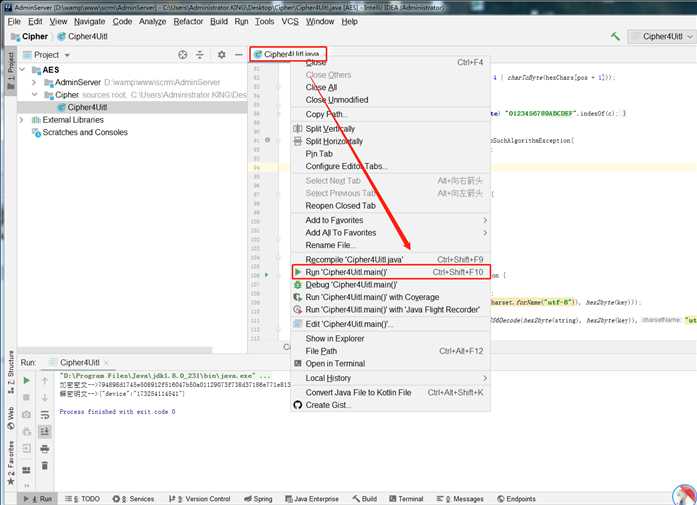Screen dimensions: 697x505
Task: Open the Favorites side tool tab
Action: click(x=11, y=462)
